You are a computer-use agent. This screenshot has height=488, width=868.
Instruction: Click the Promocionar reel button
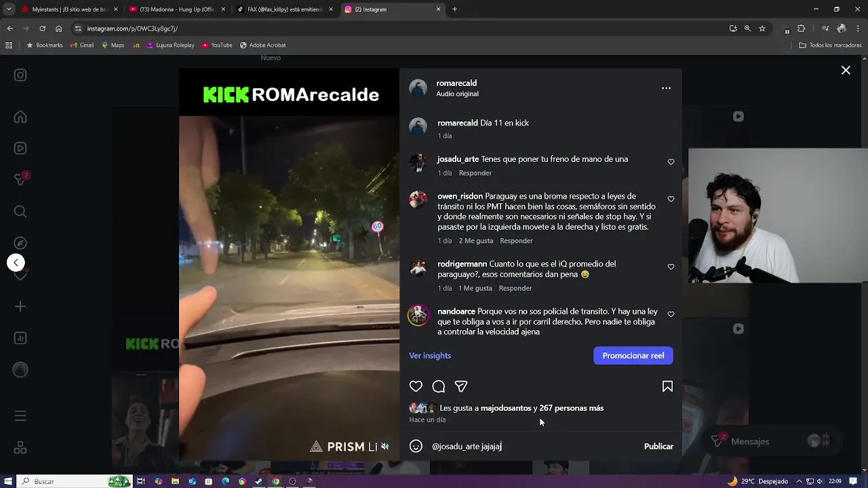coord(633,355)
